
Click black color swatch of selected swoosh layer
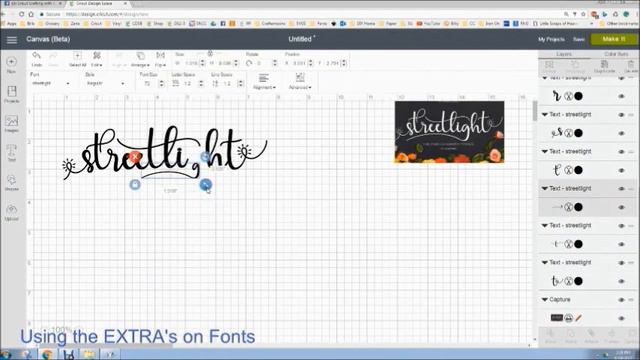(x=578, y=207)
